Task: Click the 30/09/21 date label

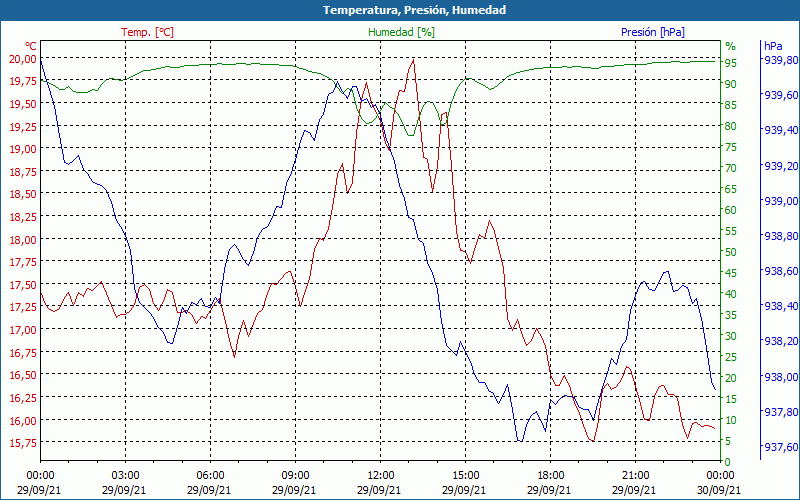Action: click(x=719, y=490)
